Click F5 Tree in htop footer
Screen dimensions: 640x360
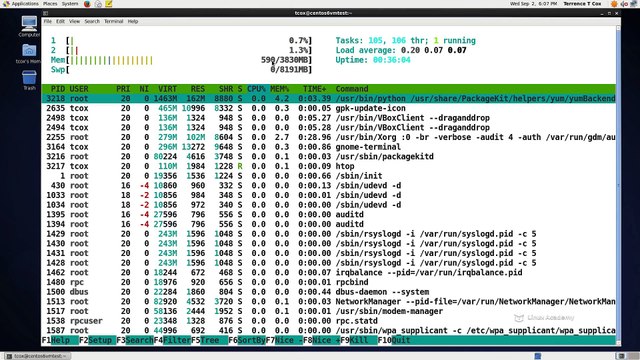pyautogui.click(x=209, y=340)
